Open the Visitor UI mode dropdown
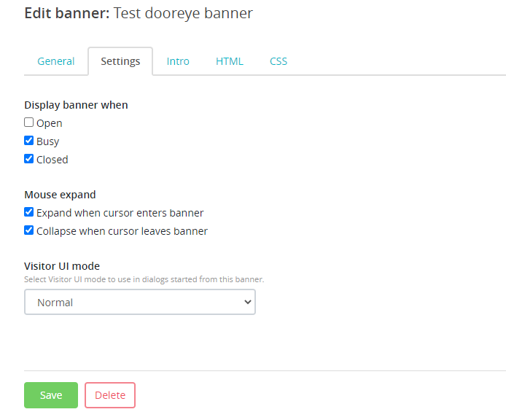 tap(139, 302)
